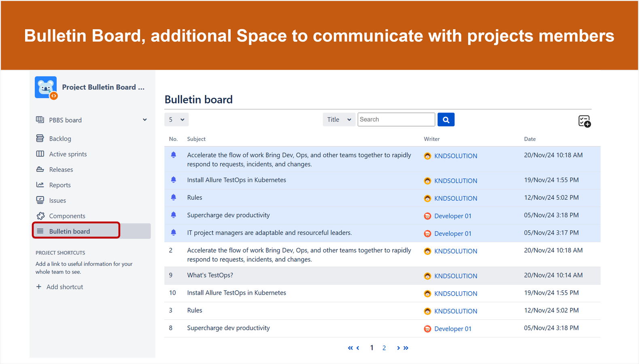Click bell icon on pinned Supercharge dev productivity
The height and width of the screenshot is (364, 639).
coord(174,215)
